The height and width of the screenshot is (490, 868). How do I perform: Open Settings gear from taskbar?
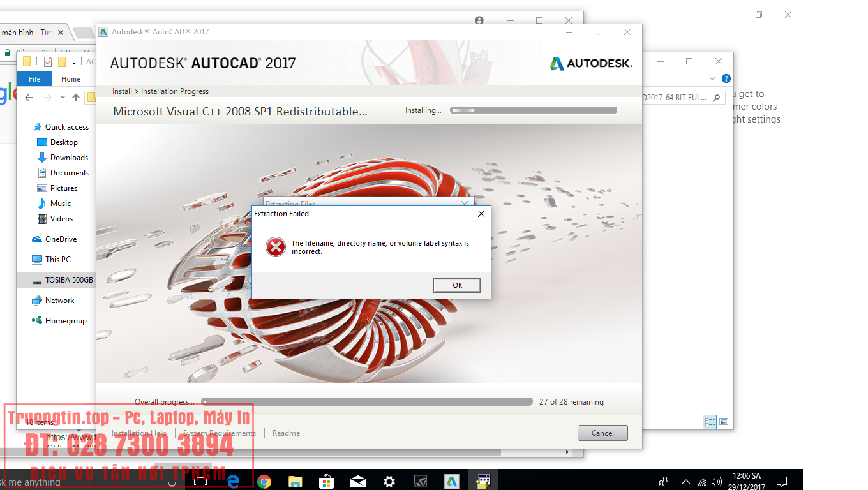coord(389,481)
